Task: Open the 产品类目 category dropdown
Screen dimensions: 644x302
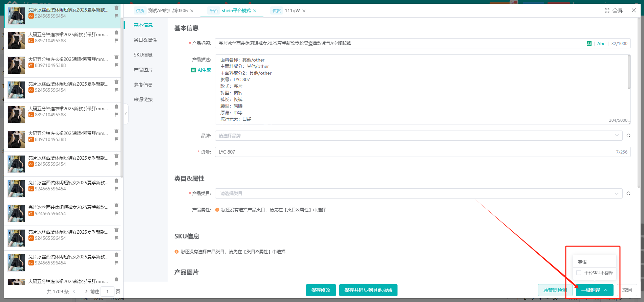Action: pyautogui.click(x=418, y=193)
